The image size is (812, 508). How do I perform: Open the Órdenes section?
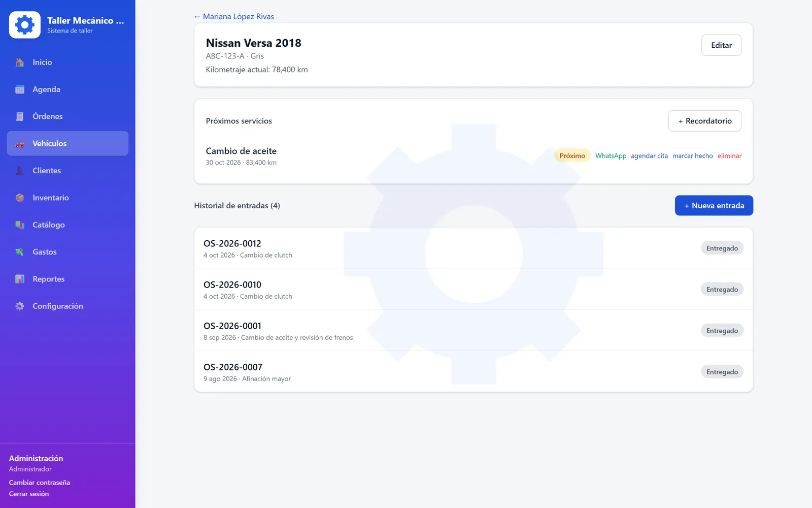(67, 116)
